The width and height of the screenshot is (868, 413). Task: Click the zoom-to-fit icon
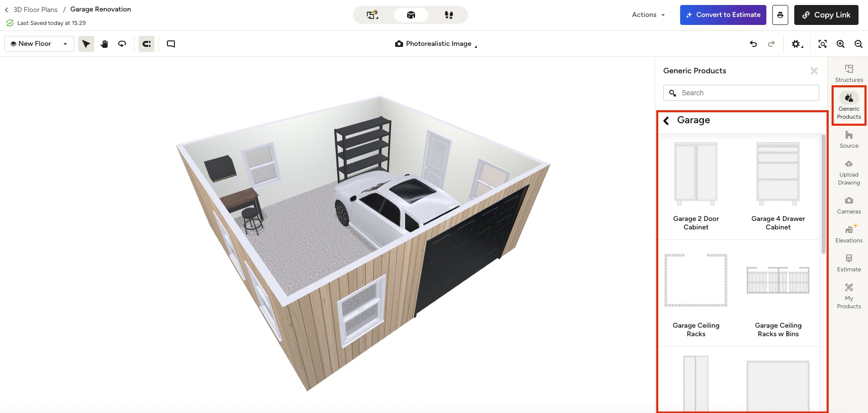823,44
